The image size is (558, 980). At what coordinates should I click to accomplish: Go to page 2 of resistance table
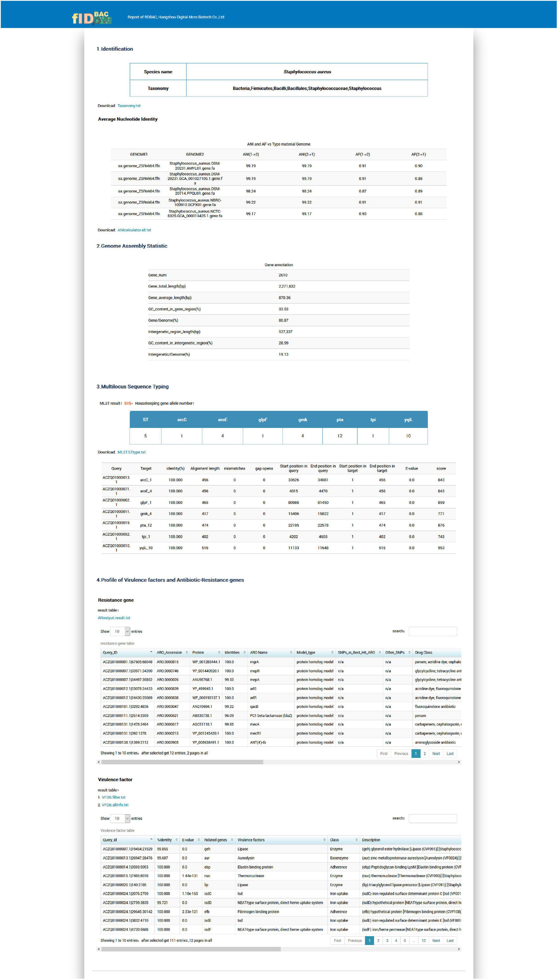point(425,754)
